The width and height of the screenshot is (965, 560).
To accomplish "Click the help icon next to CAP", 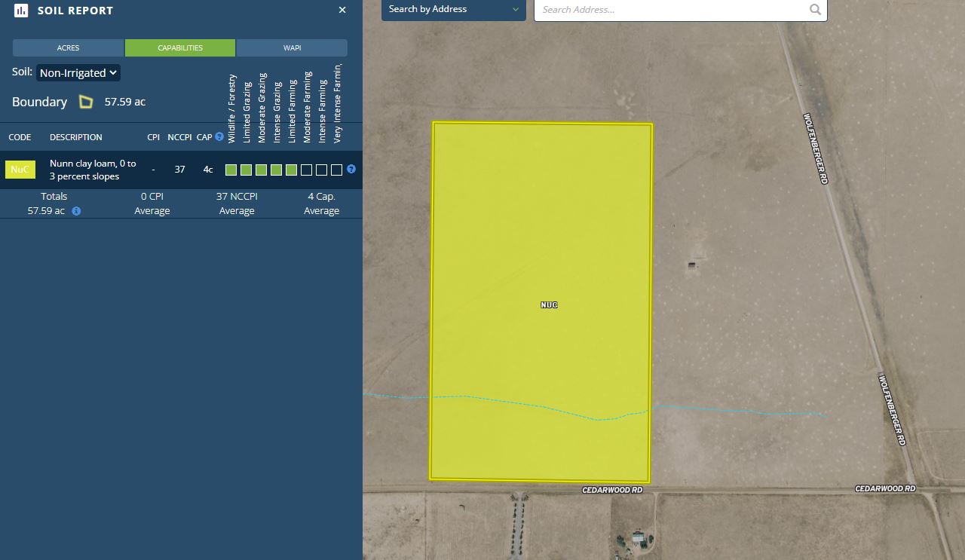I will pyautogui.click(x=219, y=137).
